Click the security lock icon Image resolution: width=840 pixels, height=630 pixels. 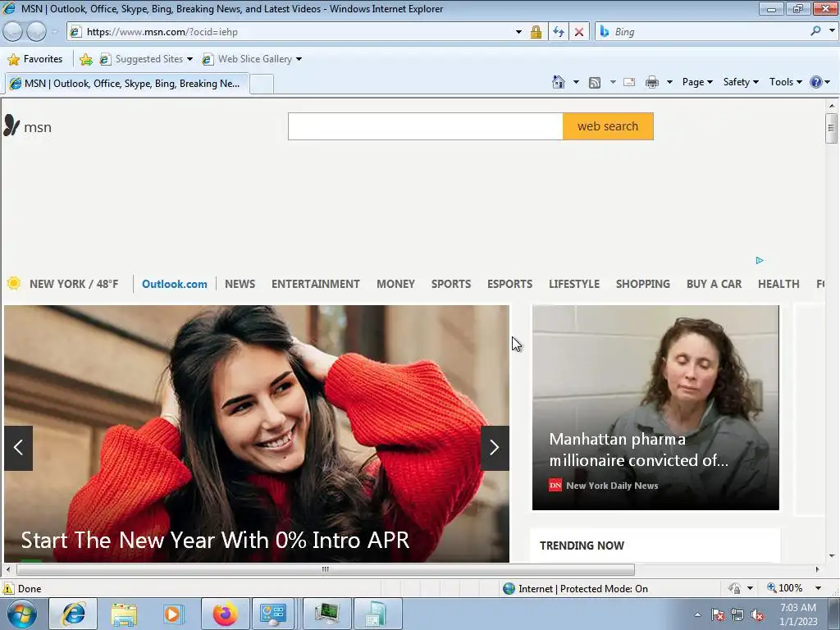536,32
